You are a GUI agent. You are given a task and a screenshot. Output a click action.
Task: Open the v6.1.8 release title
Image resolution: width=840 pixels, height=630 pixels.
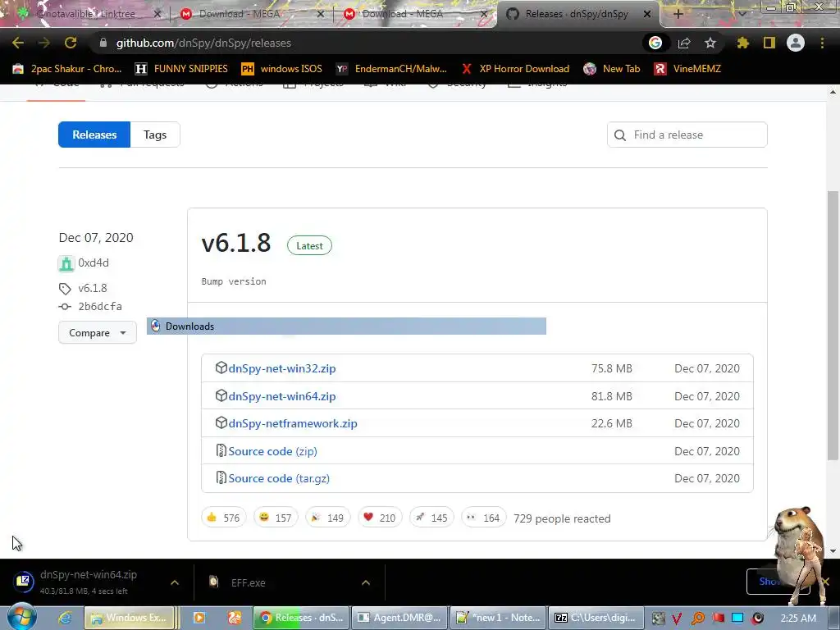tap(236, 243)
